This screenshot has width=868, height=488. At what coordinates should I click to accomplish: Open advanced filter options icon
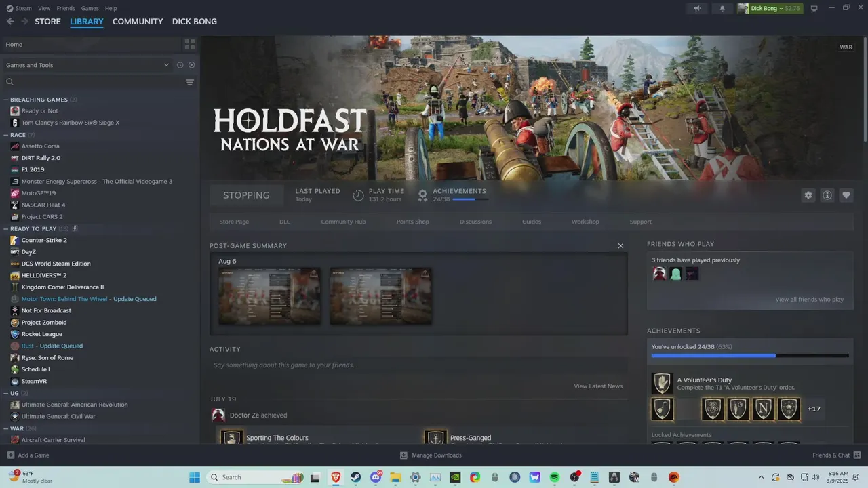click(190, 82)
